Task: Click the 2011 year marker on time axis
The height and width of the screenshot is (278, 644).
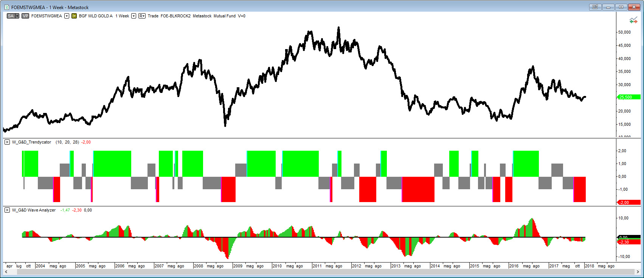Action: (317, 266)
